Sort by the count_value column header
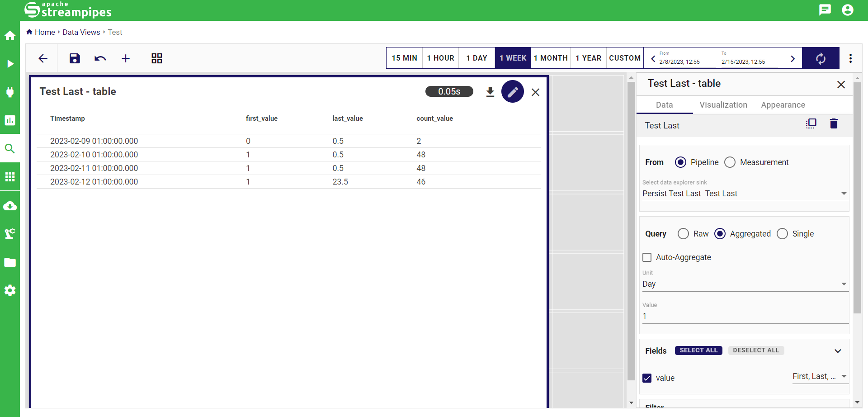The height and width of the screenshot is (417, 868). 434,118
